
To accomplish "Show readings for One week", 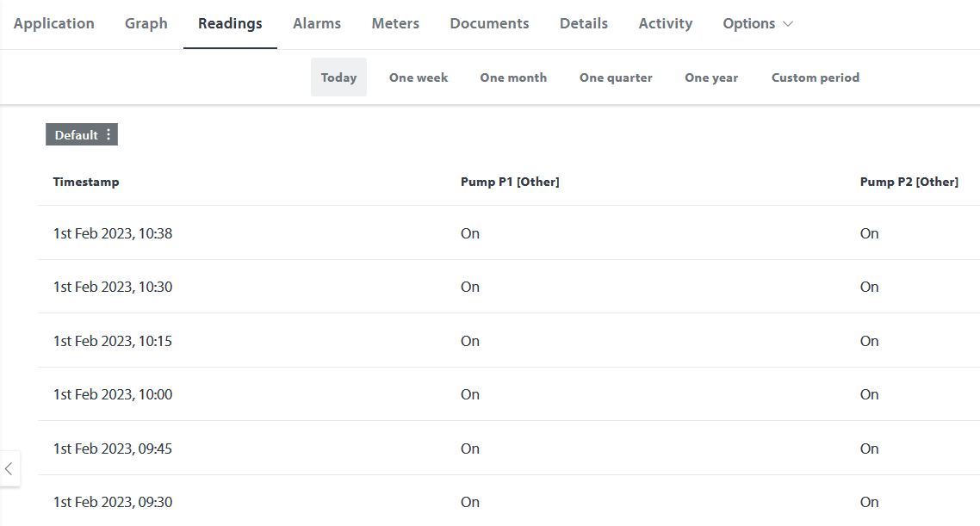I will tap(419, 77).
